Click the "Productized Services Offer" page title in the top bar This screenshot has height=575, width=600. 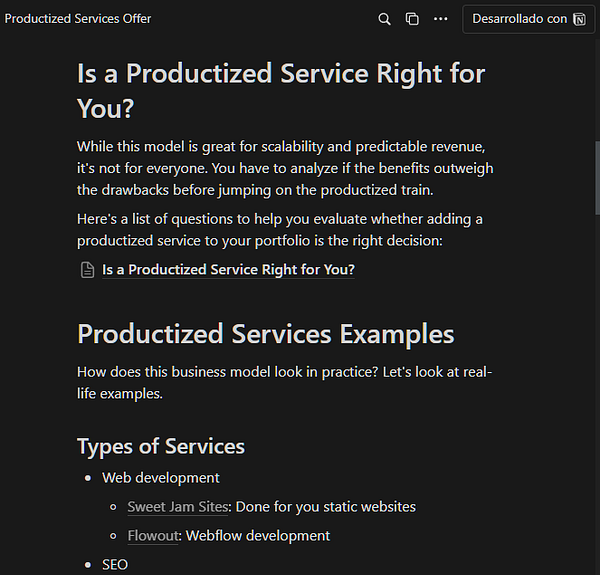78,19
